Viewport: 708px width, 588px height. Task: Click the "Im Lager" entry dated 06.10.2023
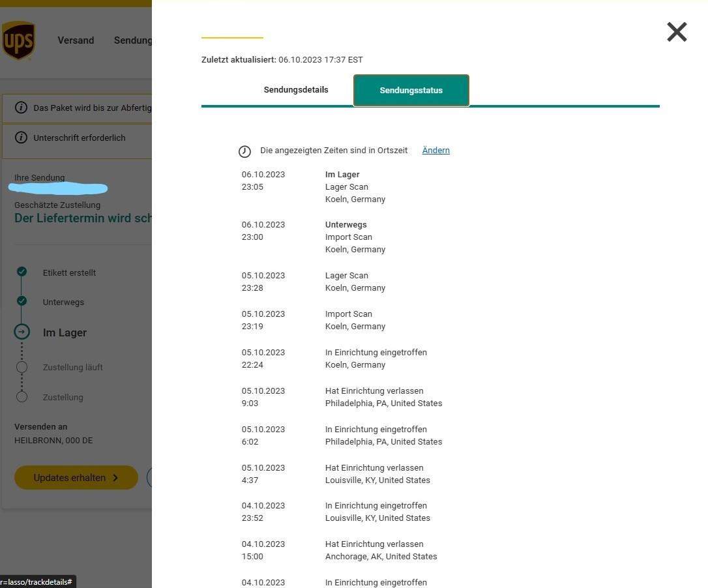342,174
